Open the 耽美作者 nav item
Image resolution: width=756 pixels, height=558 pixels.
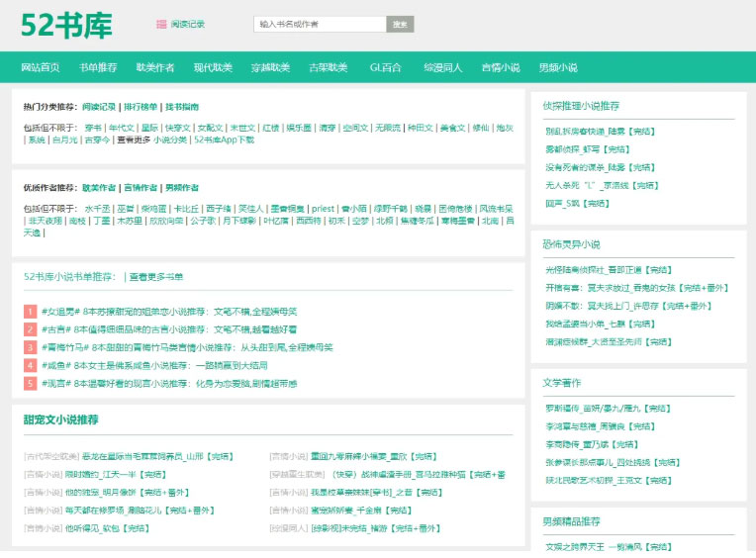pos(155,67)
